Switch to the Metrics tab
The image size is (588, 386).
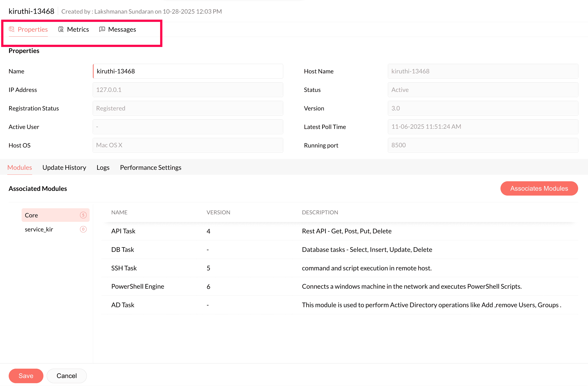(x=78, y=29)
